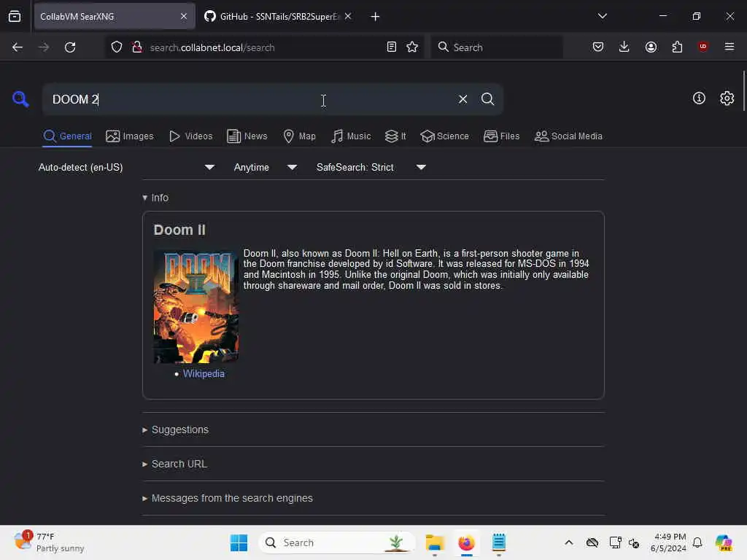This screenshot has height=560, width=747.
Task: Expand Messages from the search engines
Action: click(x=228, y=498)
